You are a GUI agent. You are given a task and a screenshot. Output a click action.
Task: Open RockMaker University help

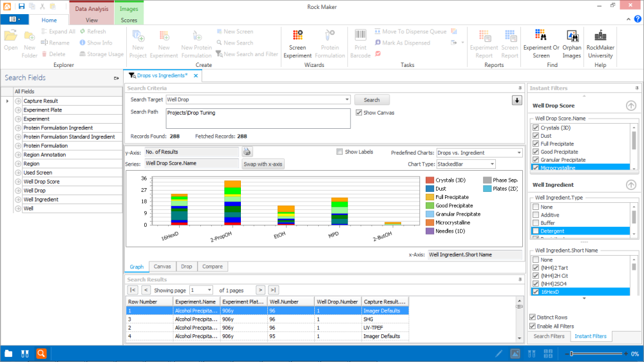tap(600, 44)
